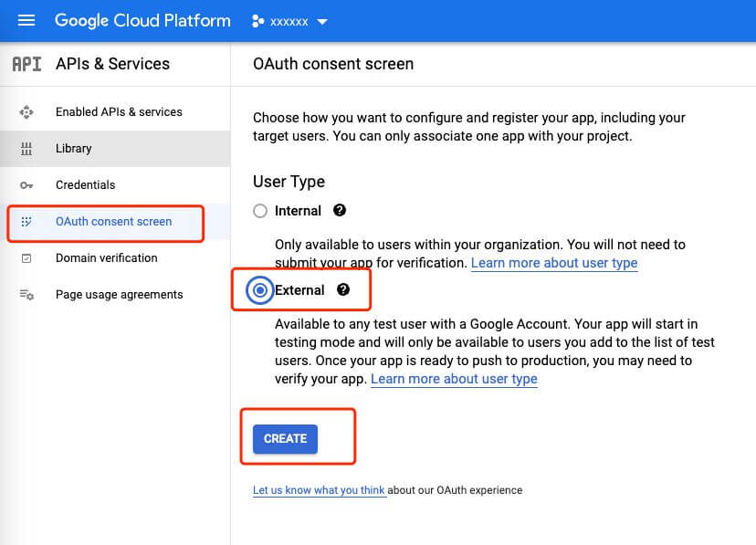Click the API logo icon
Image resolution: width=756 pixels, height=545 pixels.
coord(26,64)
